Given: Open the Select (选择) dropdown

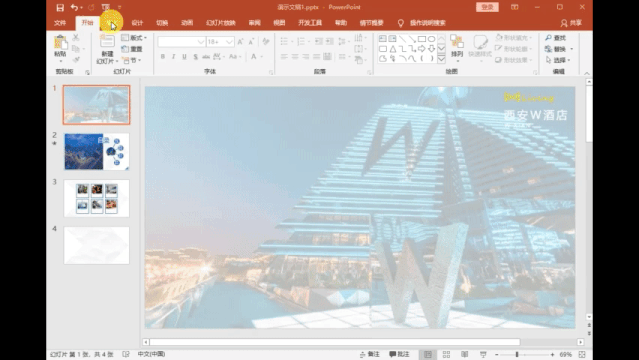Looking at the screenshot, I should tap(558, 60).
